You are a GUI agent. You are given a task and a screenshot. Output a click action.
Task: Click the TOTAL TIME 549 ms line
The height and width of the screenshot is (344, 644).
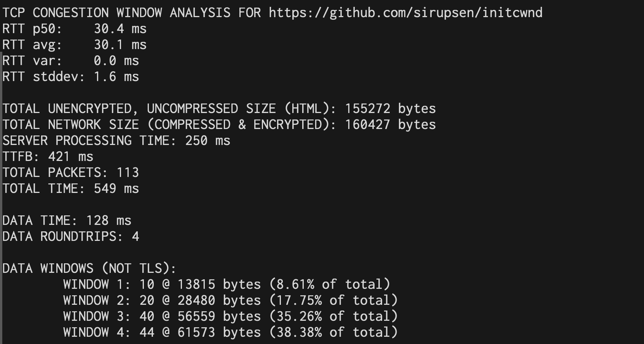click(70, 188)
